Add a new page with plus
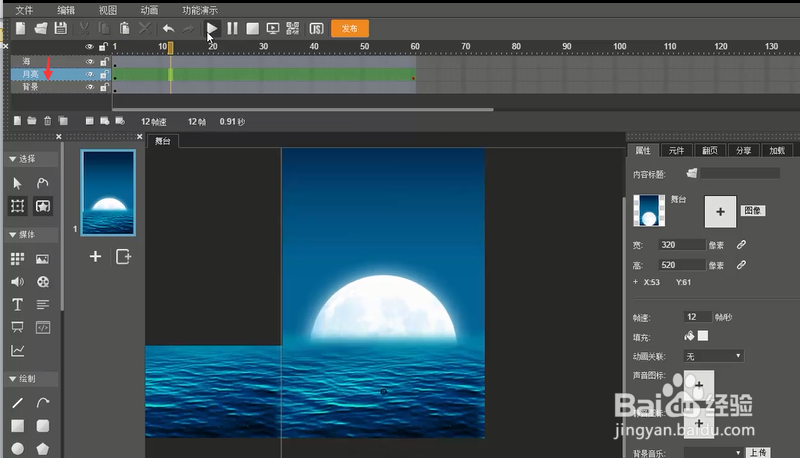Image resolution: width=800 pixels, height=458 pixels. [x=95, y=257]
